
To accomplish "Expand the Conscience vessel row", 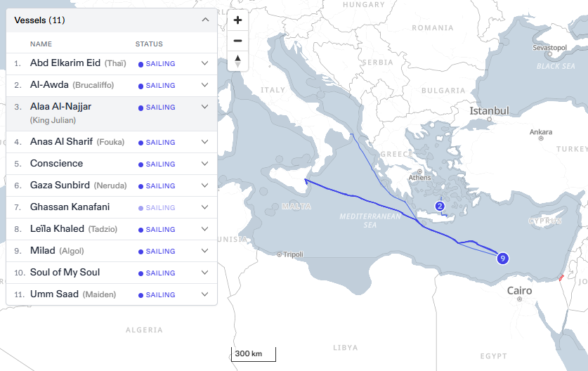I will pos(205,164).
